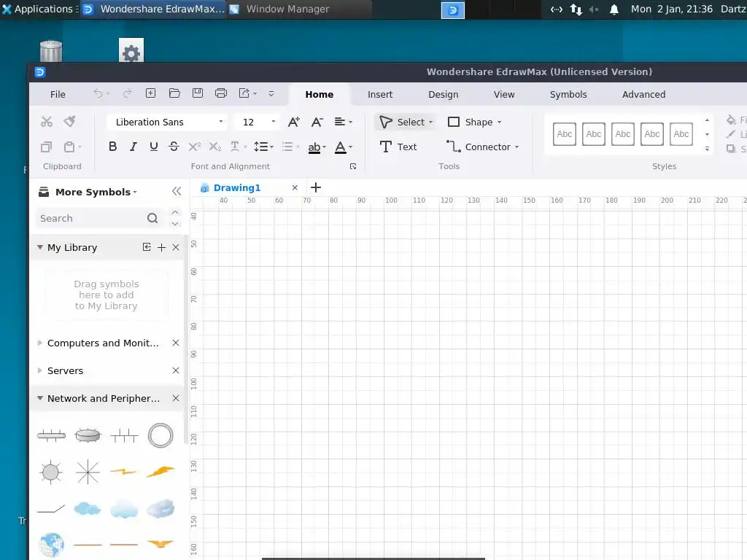Viewport: 747px width, 560px height.
Task: Apply the fifth Abc style preset
Action: [681, 134]
